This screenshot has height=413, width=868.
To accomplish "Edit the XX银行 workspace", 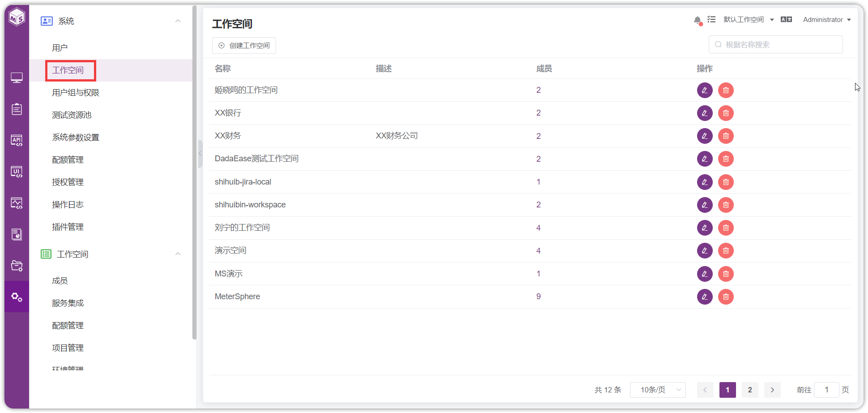I will coord(705,113).
